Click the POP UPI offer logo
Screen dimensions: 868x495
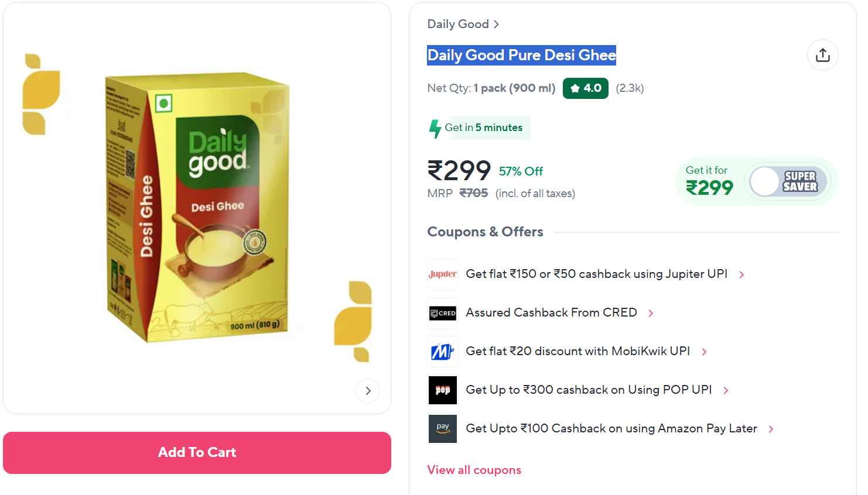(x=442, y=390)
